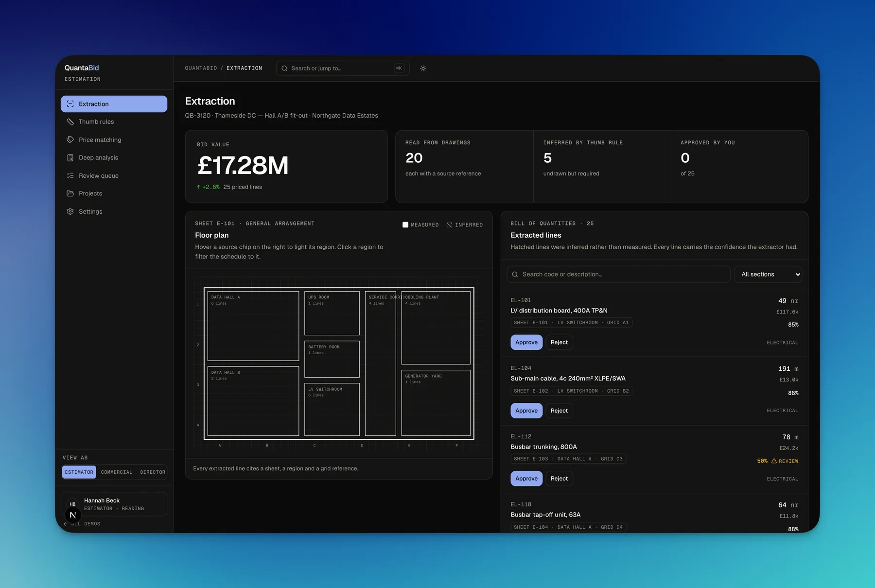The width and height of the screenshot is (875, 588).
Task: Click EL-104 source chip Sheet E-102
Action: [x=571, y=391]
